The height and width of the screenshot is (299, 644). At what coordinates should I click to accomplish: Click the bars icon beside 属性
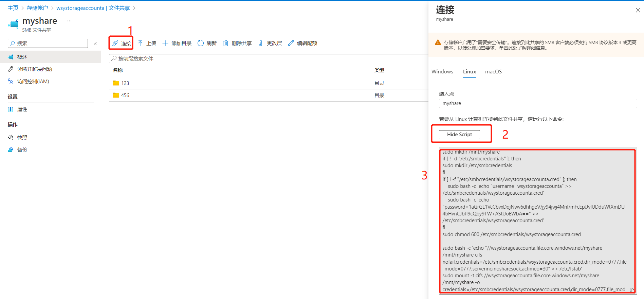pyautogui.click(x=11, y=109)
